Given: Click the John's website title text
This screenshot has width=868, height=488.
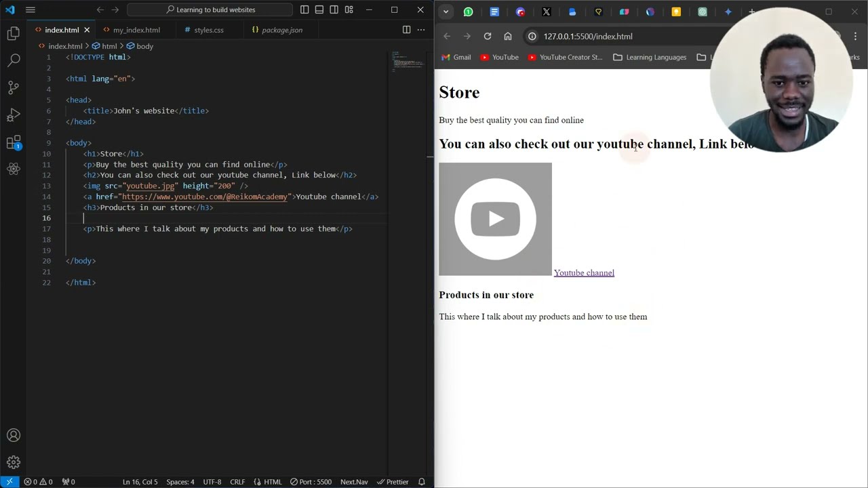Looking at the screenshot, I should coord(144,110).
